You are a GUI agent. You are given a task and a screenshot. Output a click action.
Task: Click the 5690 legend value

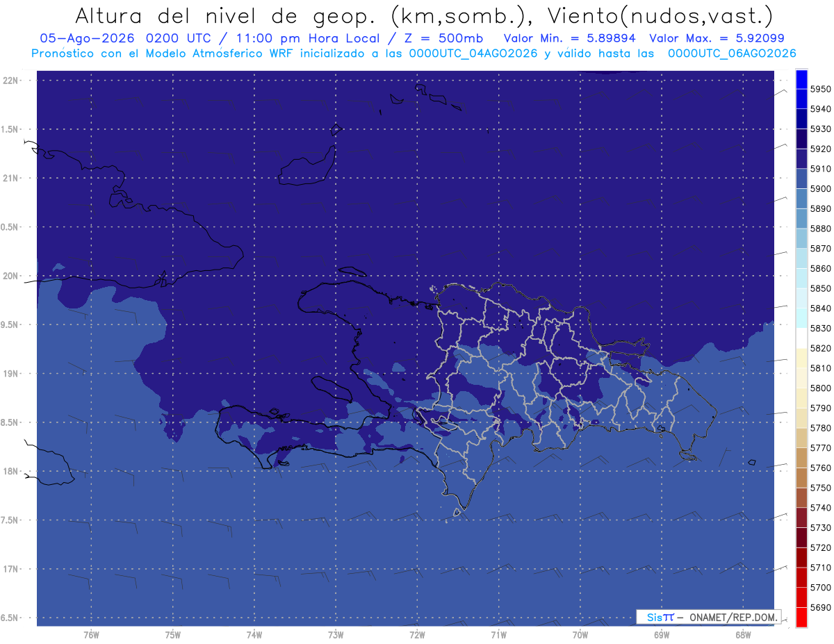pos(821,607)
